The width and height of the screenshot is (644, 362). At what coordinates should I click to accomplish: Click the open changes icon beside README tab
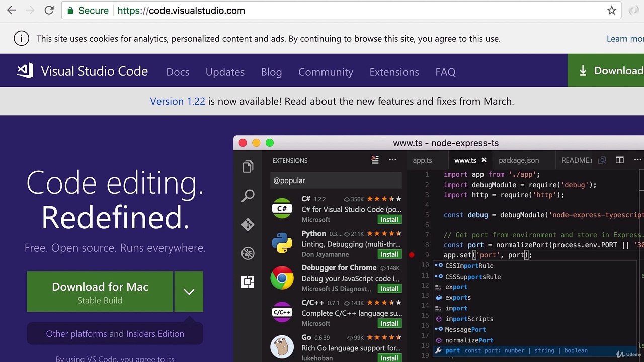click(x=602, y=160)
